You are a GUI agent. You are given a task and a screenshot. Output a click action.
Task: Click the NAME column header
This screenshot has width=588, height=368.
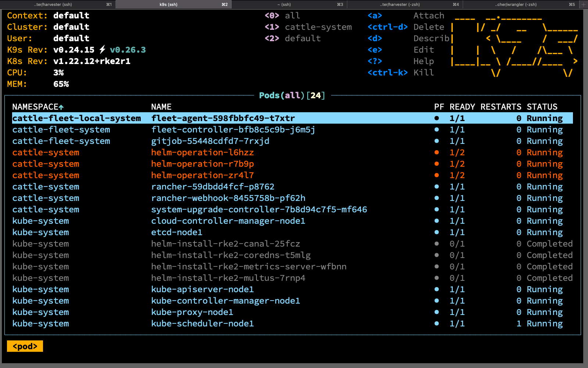(161, 107)
